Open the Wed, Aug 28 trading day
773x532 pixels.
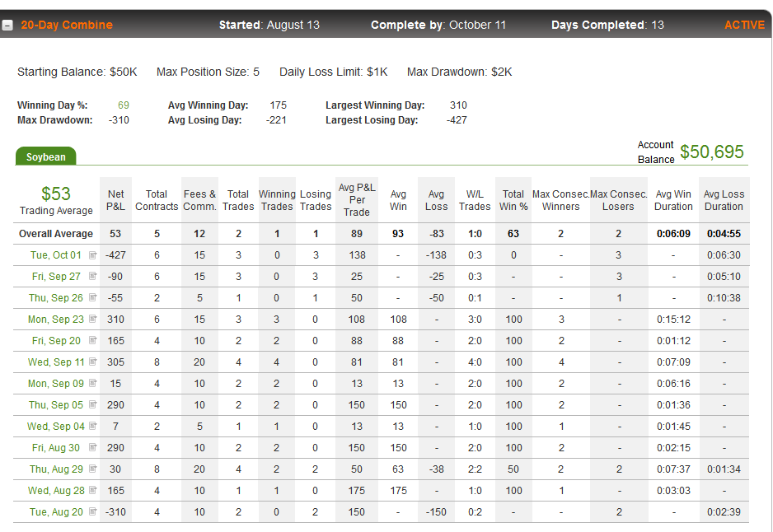56,490
